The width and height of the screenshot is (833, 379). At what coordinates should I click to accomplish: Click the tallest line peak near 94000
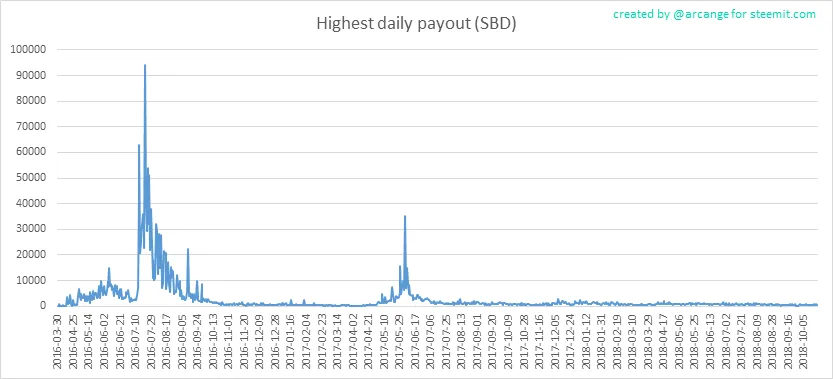(145, 65)
